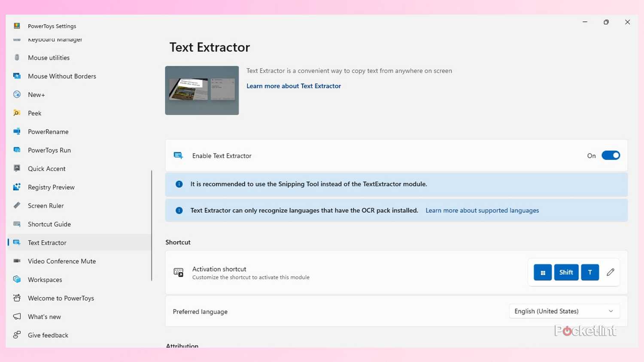Click the Peek magnifier icon
Viewport: 644px width, 362px height.
pos(17,113)
